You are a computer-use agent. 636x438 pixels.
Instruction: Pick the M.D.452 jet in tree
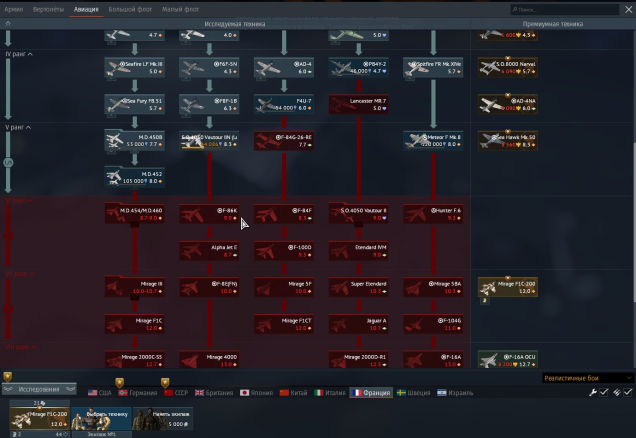[134, 177]
